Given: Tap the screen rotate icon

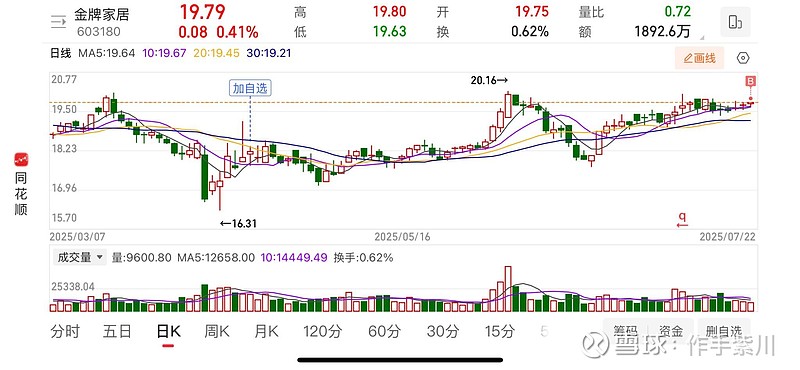Looking at the screenshot, I should tap(735, 22).
